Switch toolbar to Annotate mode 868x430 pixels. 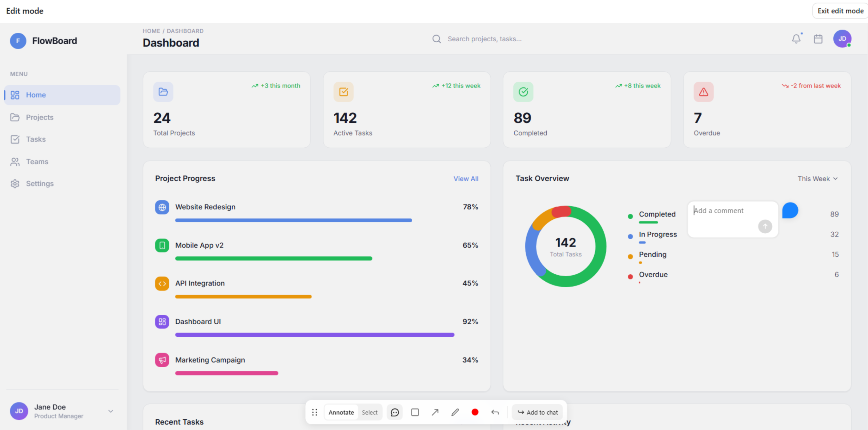[x=341, y=412]
